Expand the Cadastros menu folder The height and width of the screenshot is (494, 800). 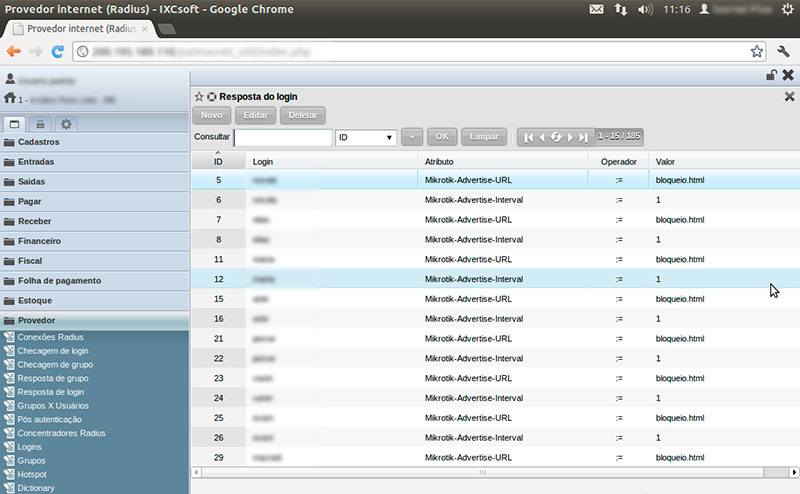(94, 142)
